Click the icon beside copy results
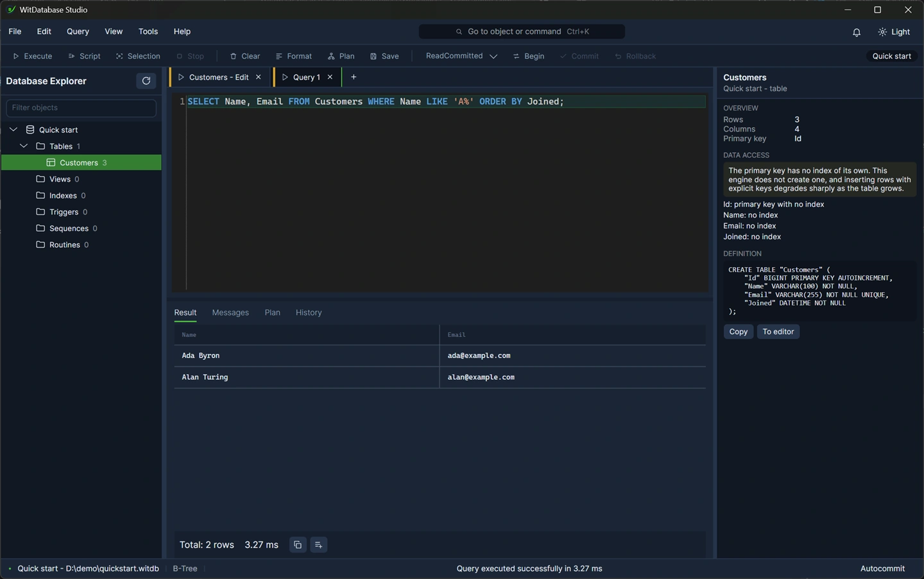Image resolution: width=924 pixels, height=579 pixels. (318, 545)
